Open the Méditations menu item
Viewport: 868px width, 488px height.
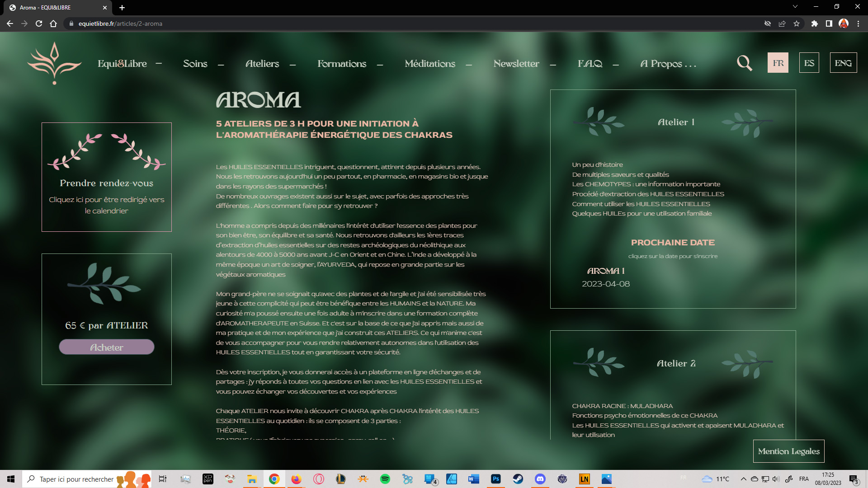pos(430,64)
